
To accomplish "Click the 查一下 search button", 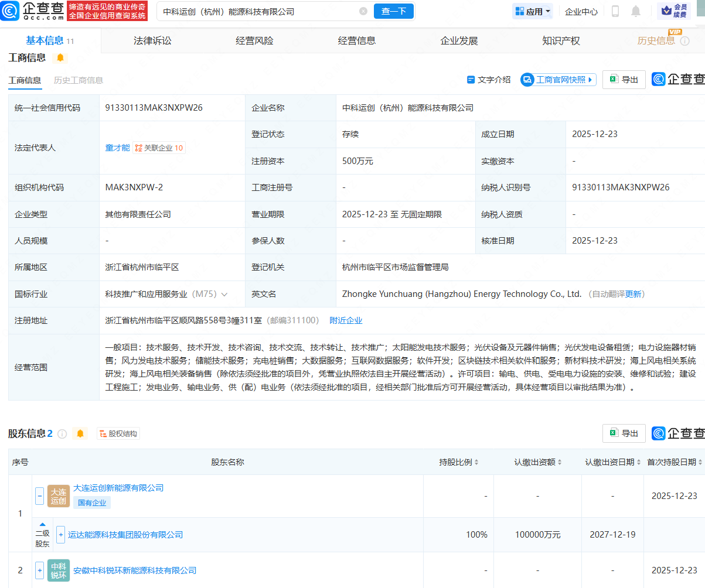I will pyautogui.click(x=393, y=11).
